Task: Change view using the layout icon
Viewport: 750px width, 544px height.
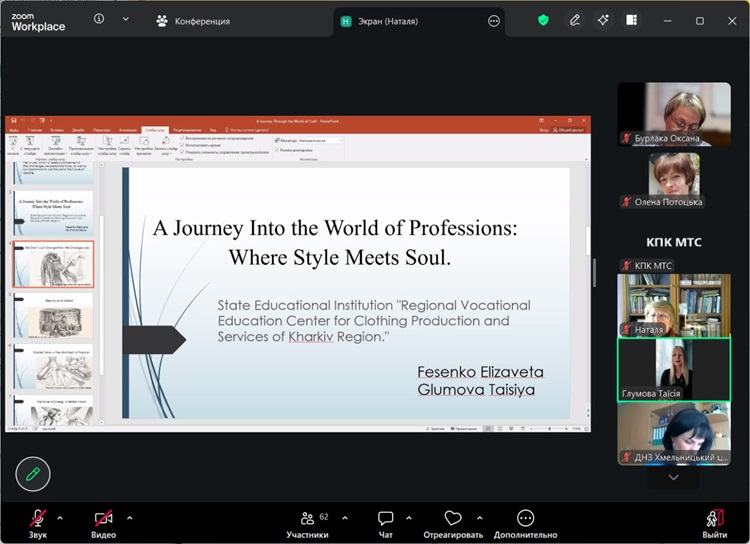Action: pyautogui.click(x=631, y=20)
